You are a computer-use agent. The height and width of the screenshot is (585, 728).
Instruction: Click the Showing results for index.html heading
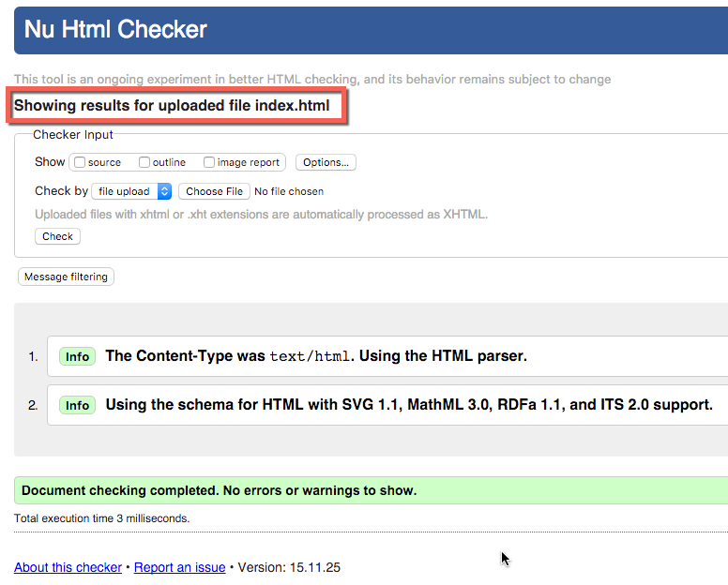click(172, 105)
